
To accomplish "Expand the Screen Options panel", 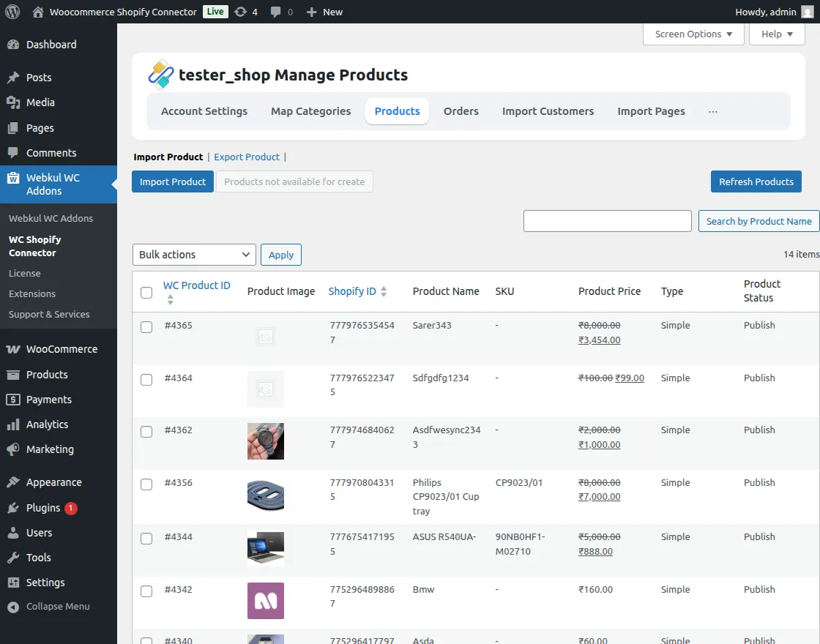I will point(692,34).
